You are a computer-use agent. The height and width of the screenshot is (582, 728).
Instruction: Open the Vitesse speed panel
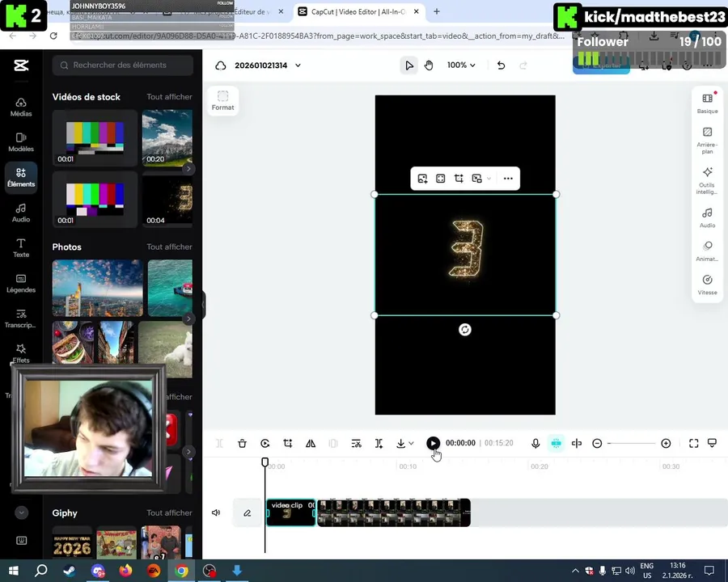707,285
